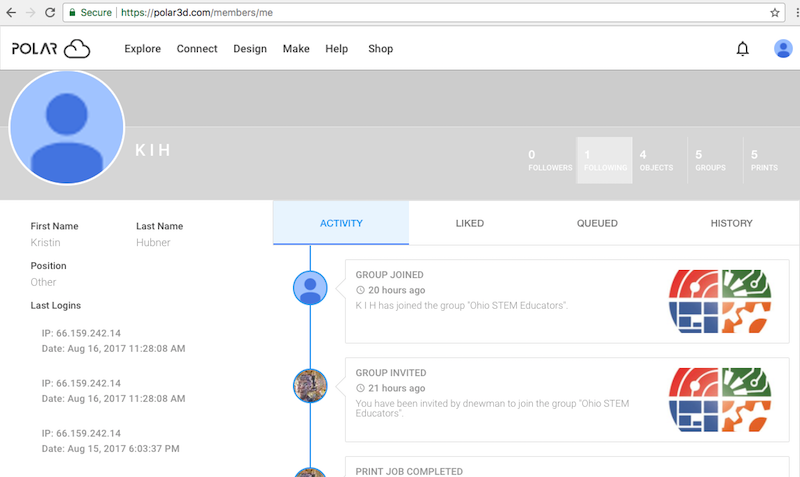View the 0 Followers stat

pyautogui.click(x=550, y=160)
